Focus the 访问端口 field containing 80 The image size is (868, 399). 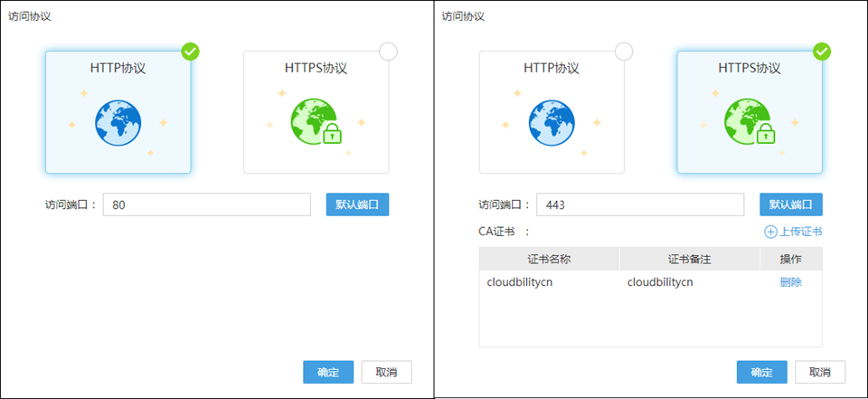tap(206, 204)
